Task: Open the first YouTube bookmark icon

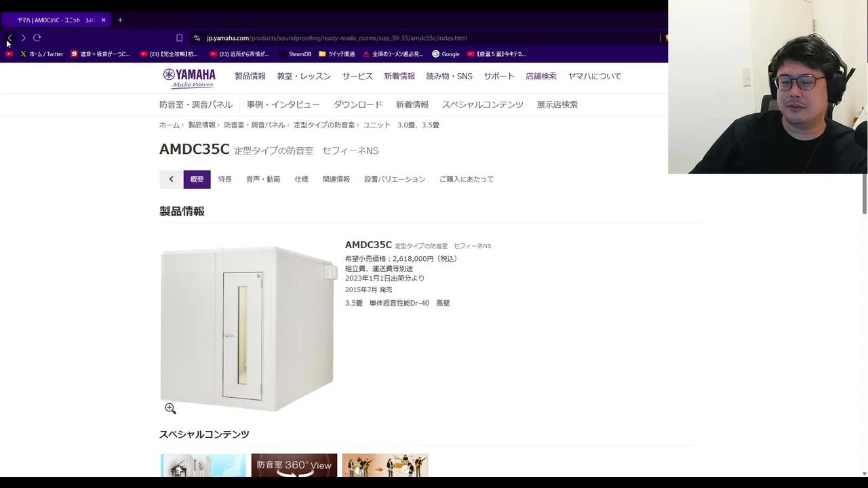Action: [x=9, y=54]
